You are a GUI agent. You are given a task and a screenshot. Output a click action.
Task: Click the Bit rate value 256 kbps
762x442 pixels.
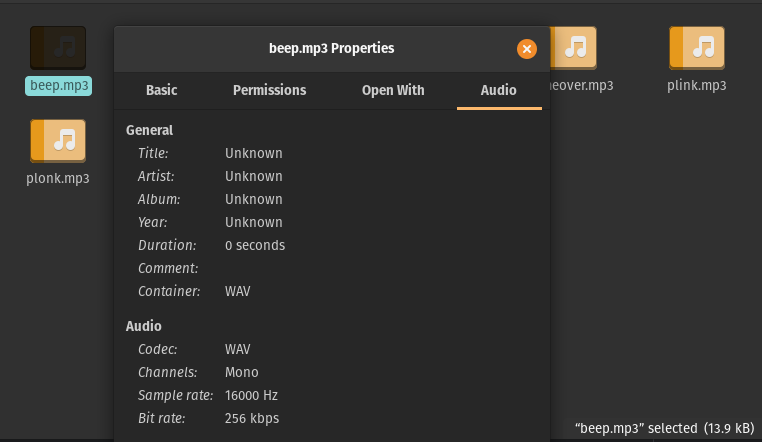(x=252, y=418)
